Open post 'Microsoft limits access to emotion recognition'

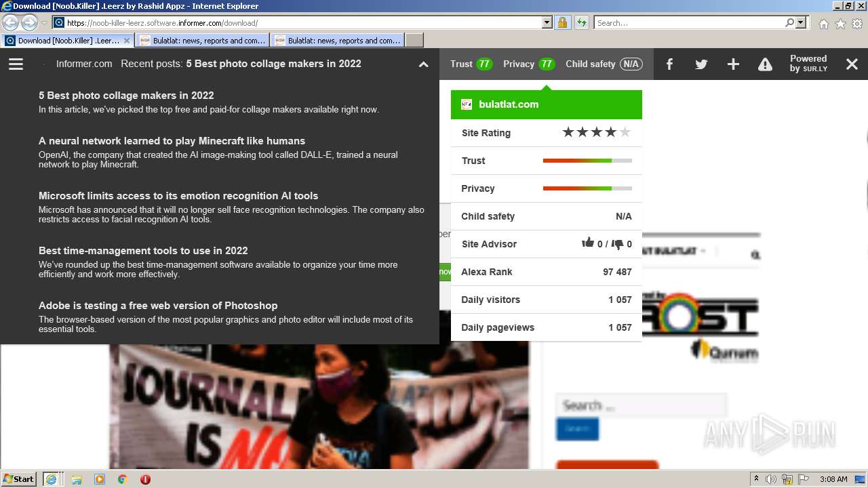tap(178, 196)
